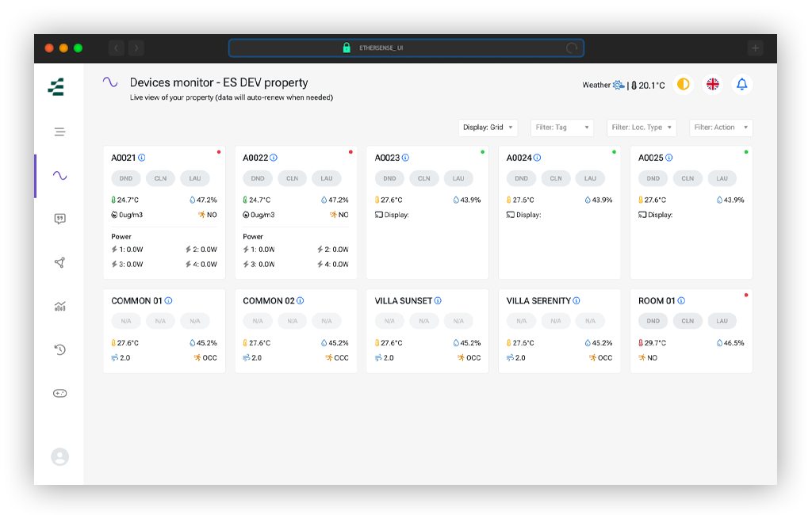Expand the Filter: Tag dropdown
The image size is (812, 515).
(x=562, y=128)
